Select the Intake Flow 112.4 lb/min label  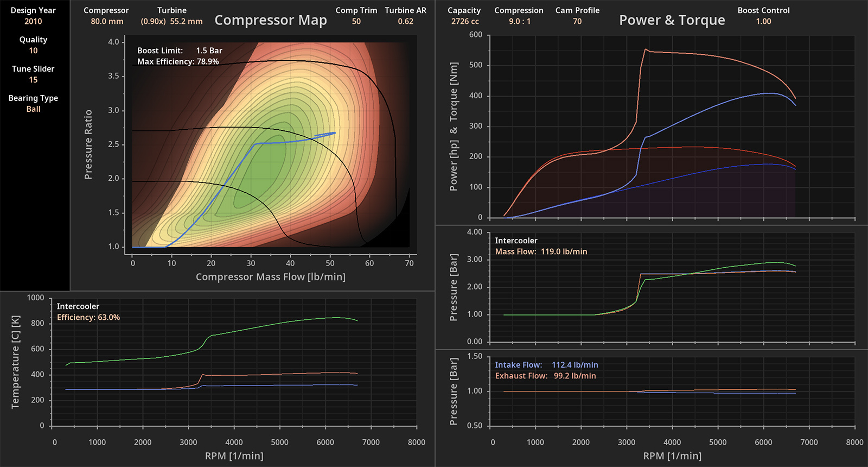(546, 365)
